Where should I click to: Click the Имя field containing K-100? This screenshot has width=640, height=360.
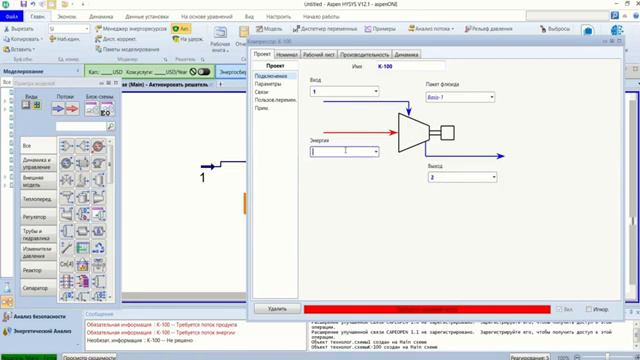pos(411,66)
